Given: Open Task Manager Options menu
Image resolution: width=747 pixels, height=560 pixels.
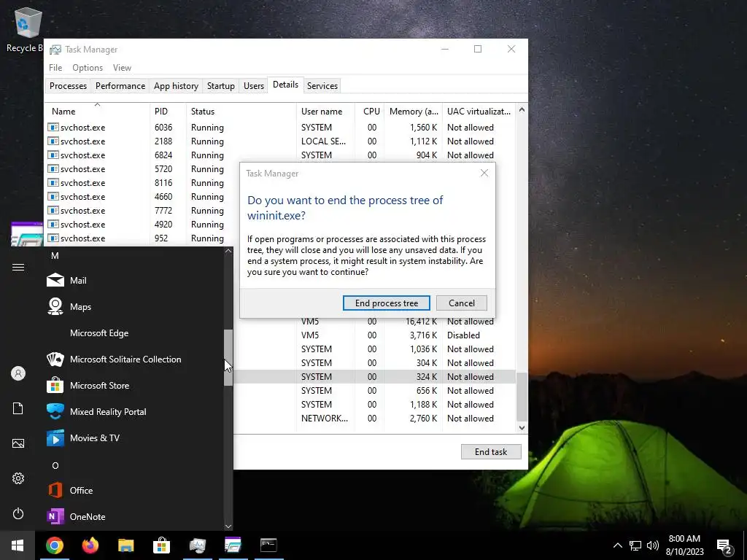Looking at the screenshot, I should pos(88,68).
